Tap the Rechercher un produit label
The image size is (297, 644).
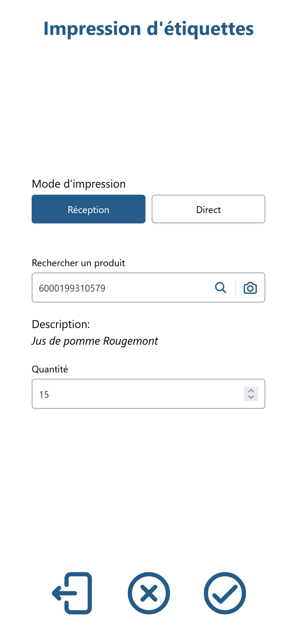(x=78, y=263)
